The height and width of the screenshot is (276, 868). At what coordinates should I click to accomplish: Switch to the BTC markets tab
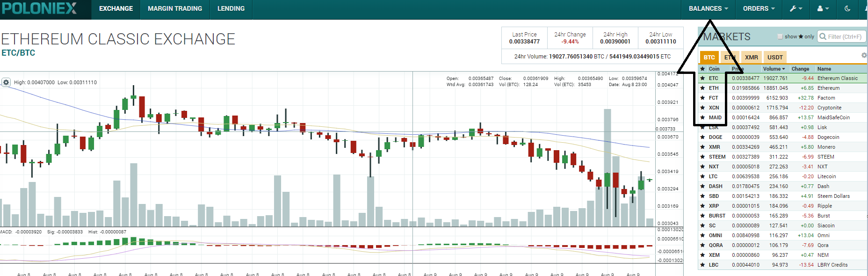click(x=709, y=57)
